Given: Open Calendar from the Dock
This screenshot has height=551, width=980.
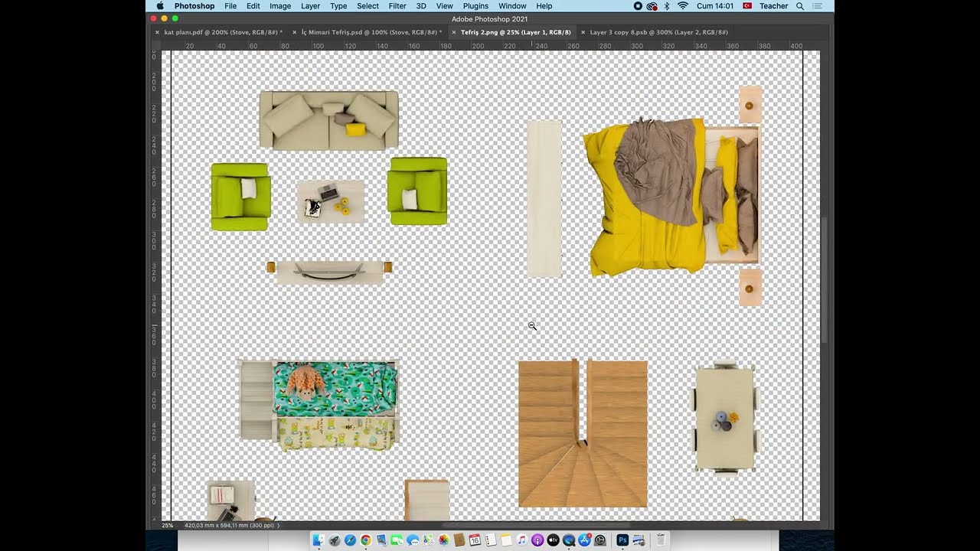Looking at the screenshot, I should point(475,540).
